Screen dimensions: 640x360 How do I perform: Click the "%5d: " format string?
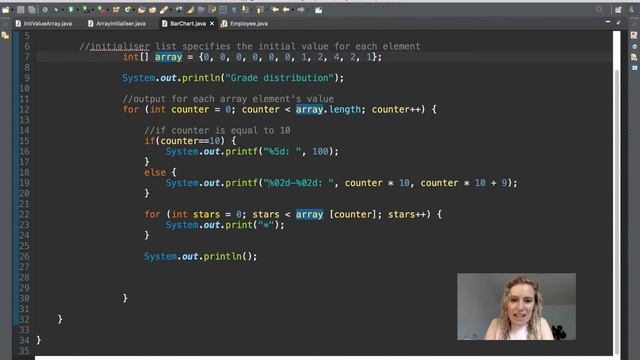(282, 151)
